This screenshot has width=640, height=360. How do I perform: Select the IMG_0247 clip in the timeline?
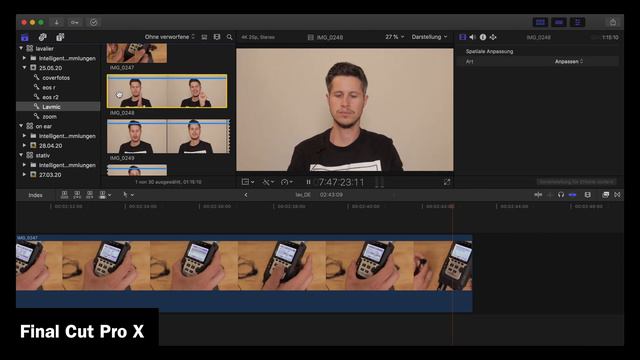[244, 273]
